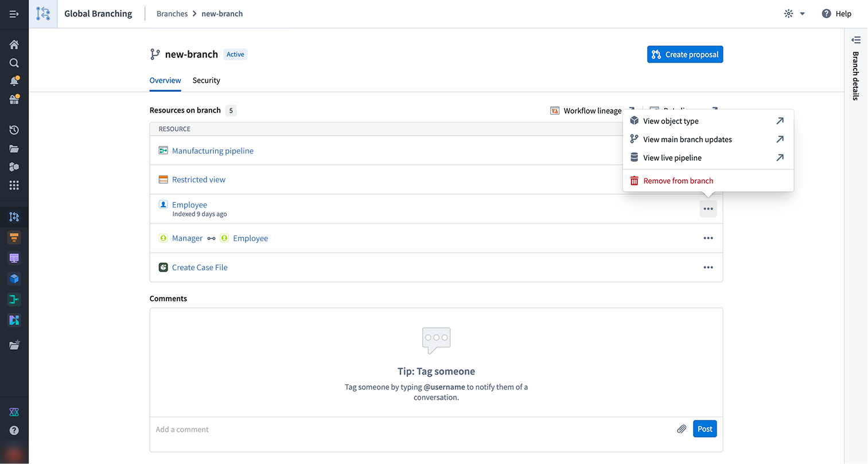The height and width of the screenshot is (464, 868).
Task: Open more options for Create Case File
Action: (x=709, y=268)
